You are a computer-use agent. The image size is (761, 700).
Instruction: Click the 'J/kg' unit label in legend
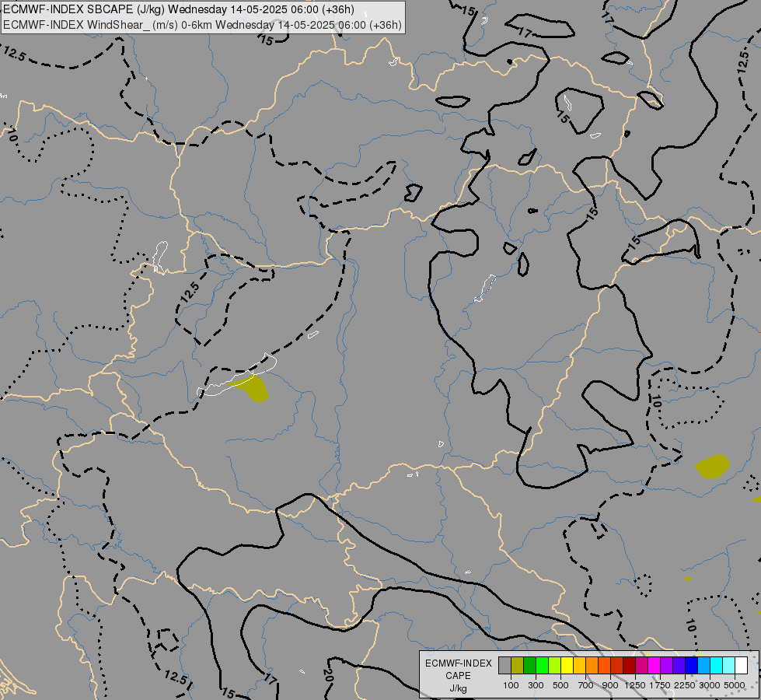click(x=458, y=688)
